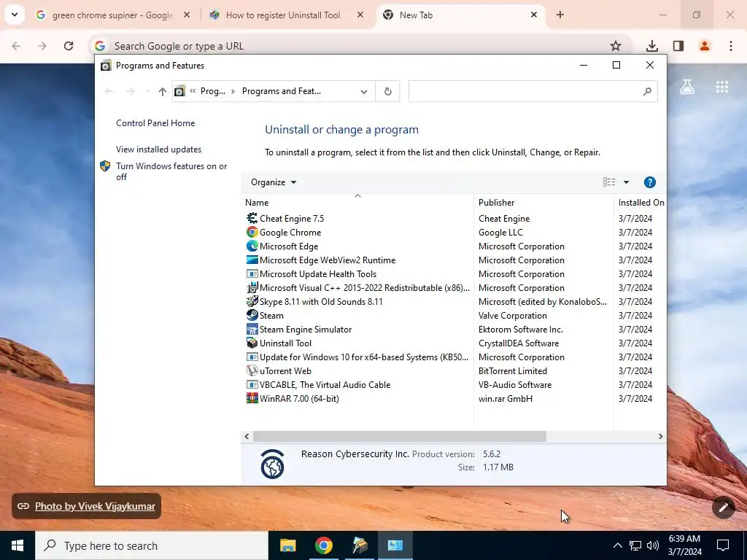Click the Skype 8.11 program icon
The height and width of the screenshot is (560, 747).
[252, 301]
